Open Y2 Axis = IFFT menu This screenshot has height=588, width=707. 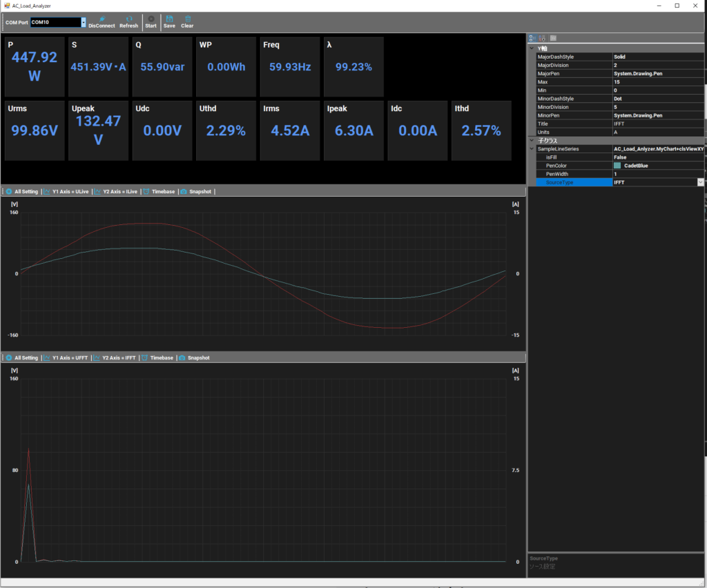click(115, 358)
